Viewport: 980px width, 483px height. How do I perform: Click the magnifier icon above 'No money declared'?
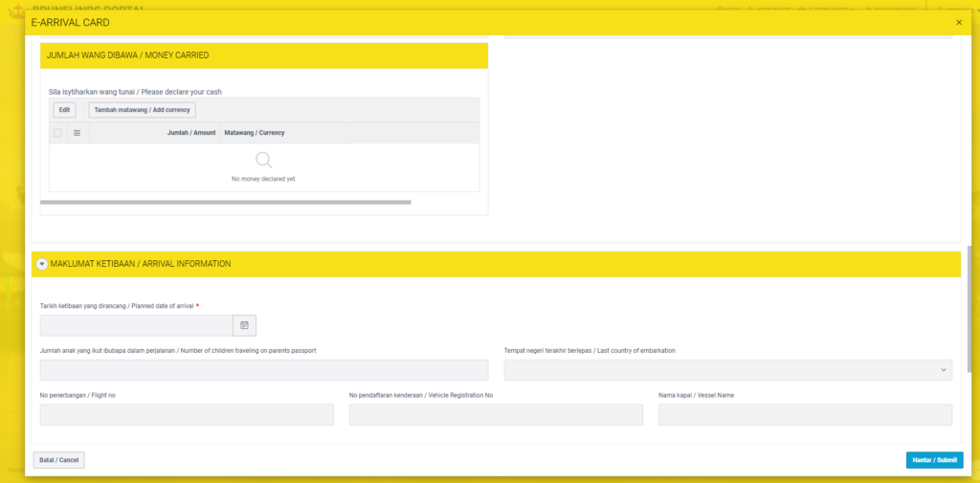click(x=264, y=161)
